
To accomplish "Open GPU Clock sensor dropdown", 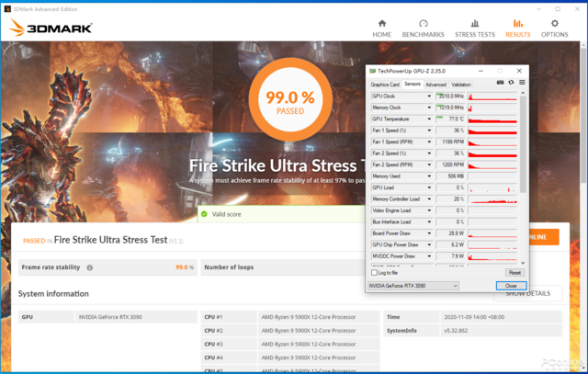I will coord(429,96).
